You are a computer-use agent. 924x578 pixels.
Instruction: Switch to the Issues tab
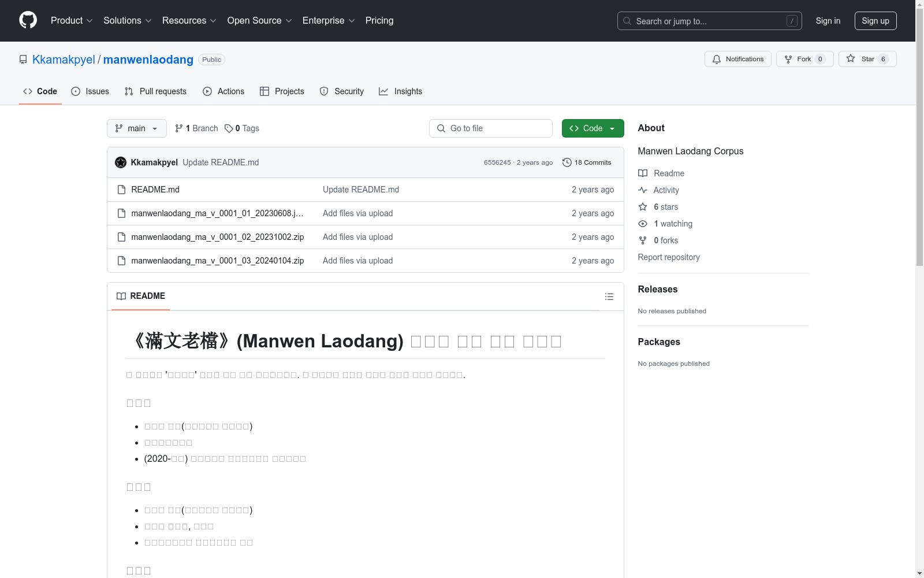click(x=90, y=91)
